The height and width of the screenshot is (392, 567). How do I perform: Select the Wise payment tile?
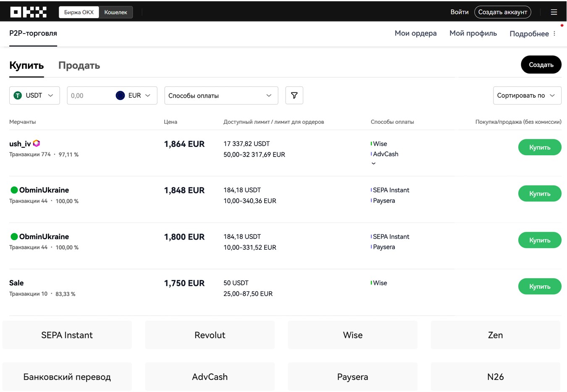click(352, 335)
